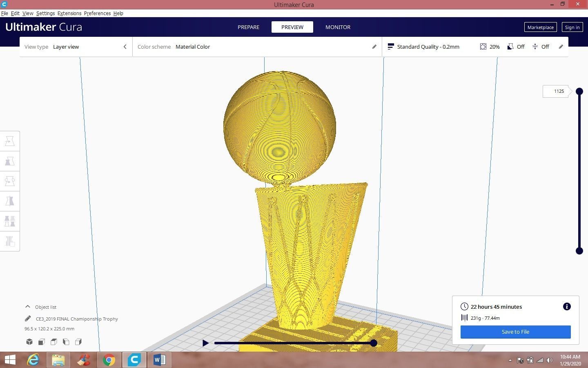Click the 96.5 x 120.2 x 225.0 mm dimensions
This screenshot has height=368, width=588.
pyautogui.click(x=49, y=328)
